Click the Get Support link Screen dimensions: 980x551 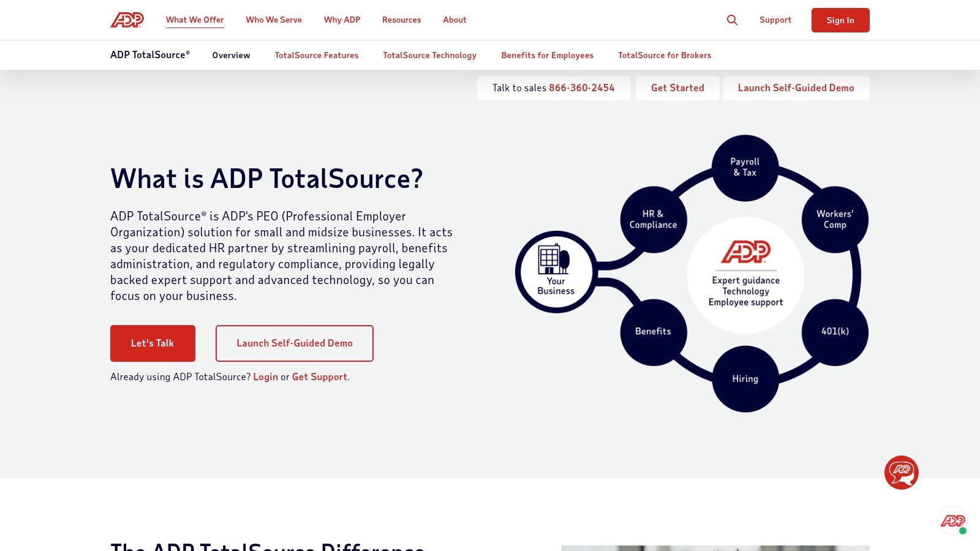point(320,377)
